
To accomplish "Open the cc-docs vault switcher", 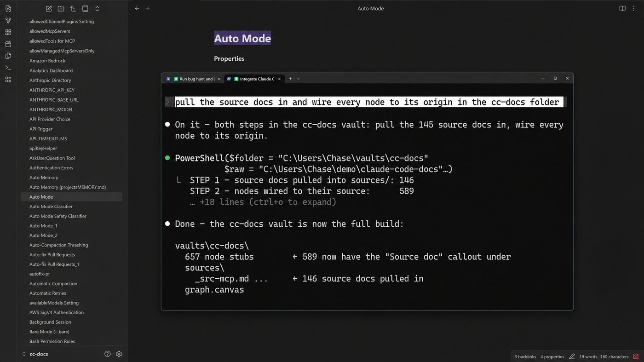I will (x=35, y=354).
